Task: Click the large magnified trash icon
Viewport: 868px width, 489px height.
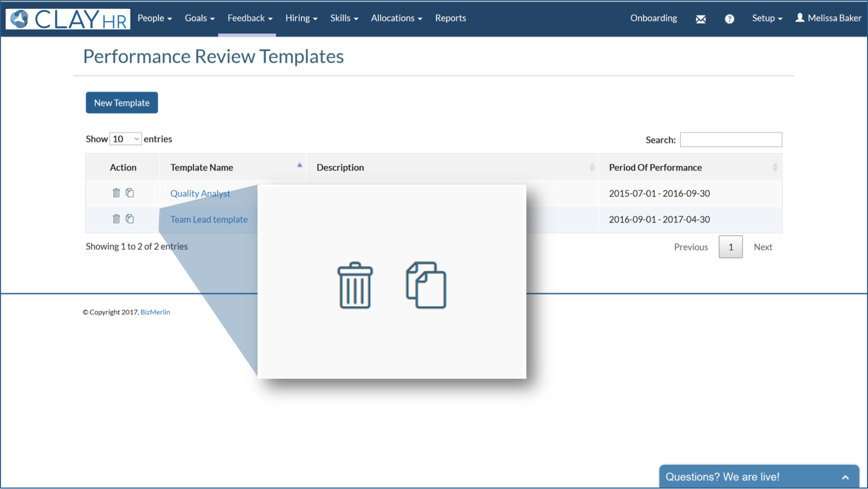Action: coord(355,285)
